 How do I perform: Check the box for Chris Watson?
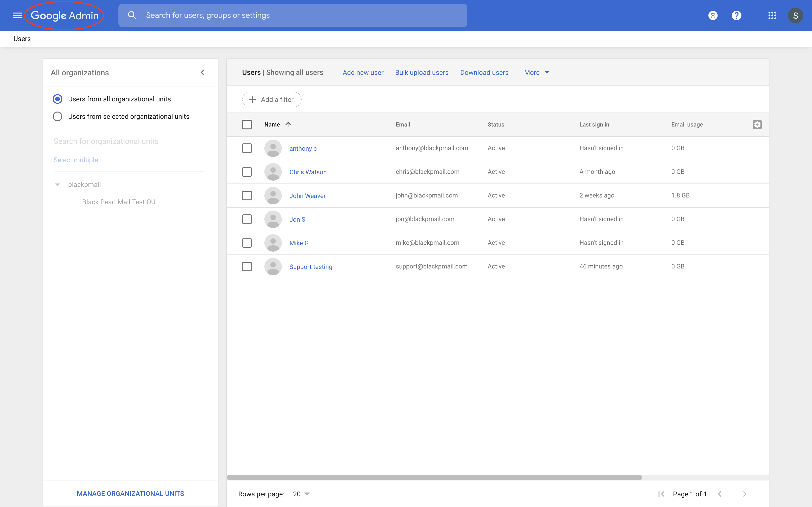point(246,172)
